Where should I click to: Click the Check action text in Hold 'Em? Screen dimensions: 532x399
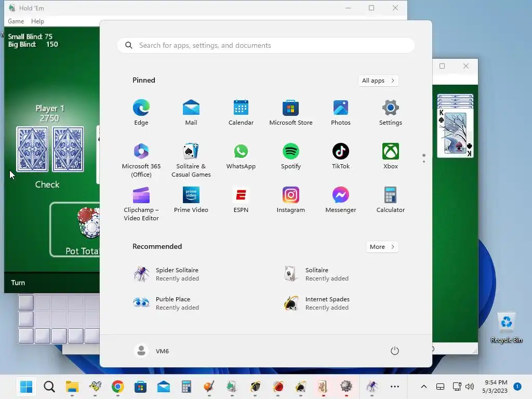[x=47, y=184]
